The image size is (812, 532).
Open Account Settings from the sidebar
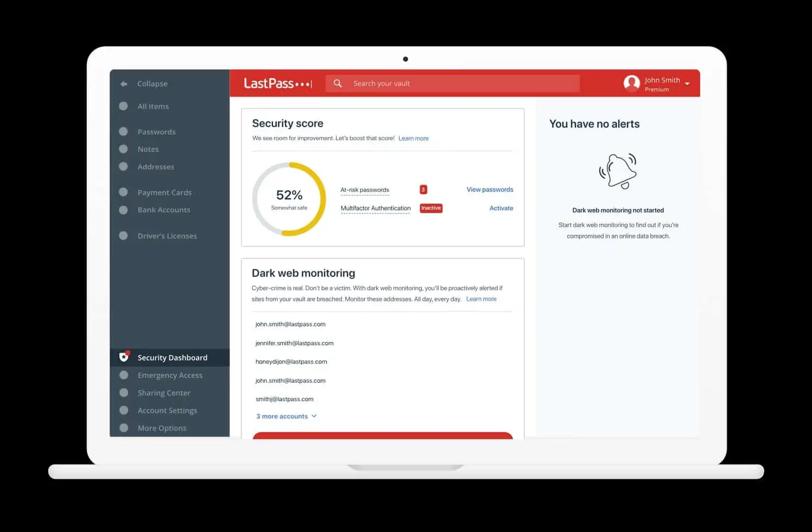point(123,410)
